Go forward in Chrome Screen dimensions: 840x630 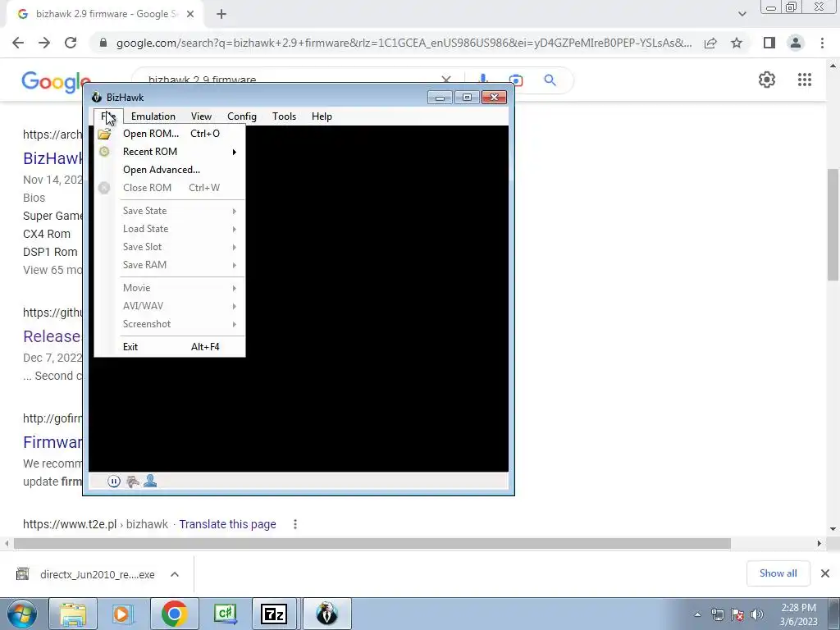[44, 43]
